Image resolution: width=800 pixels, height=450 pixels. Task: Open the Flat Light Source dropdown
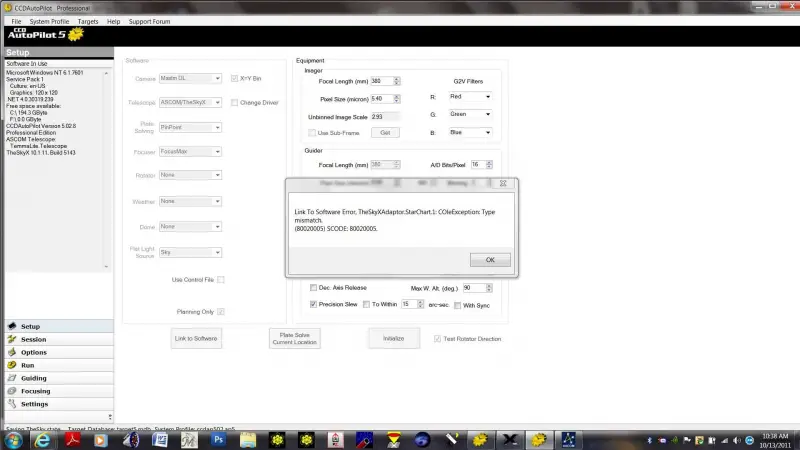190,252
